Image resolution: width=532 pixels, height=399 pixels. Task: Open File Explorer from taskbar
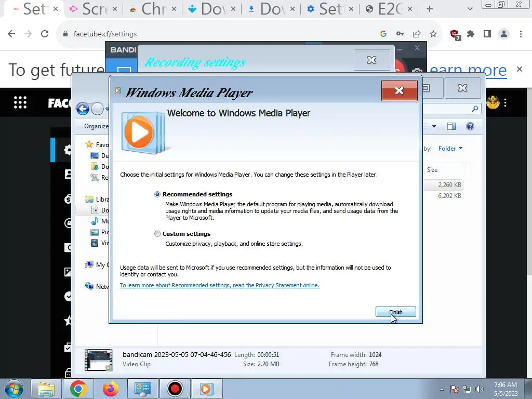click(x=46, y=389)
